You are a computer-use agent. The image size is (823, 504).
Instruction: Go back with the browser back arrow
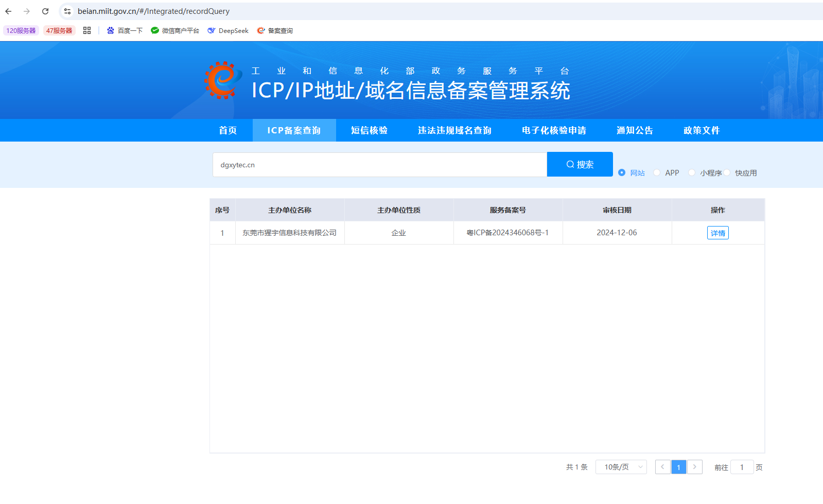[8, 11]
